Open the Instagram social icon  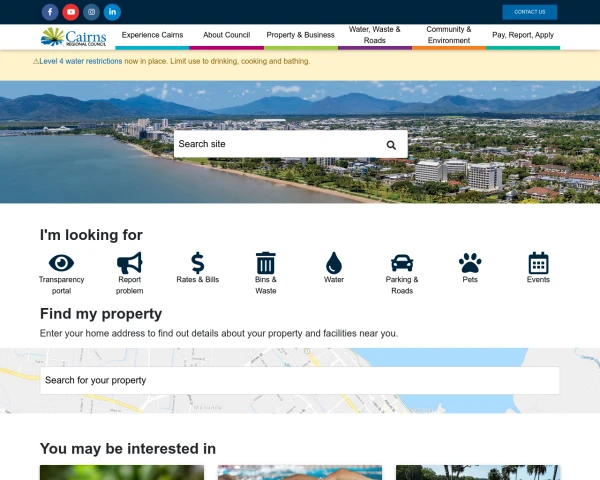(92, 12)
